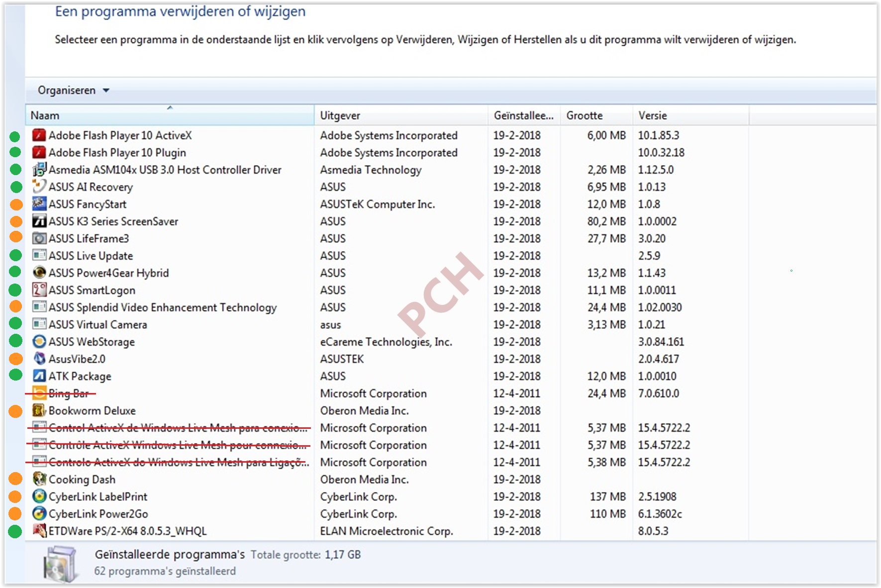Sort programs by Uitgever column header
The height and width of the screenshot is (588, 881).
click(x=401, y=115)
